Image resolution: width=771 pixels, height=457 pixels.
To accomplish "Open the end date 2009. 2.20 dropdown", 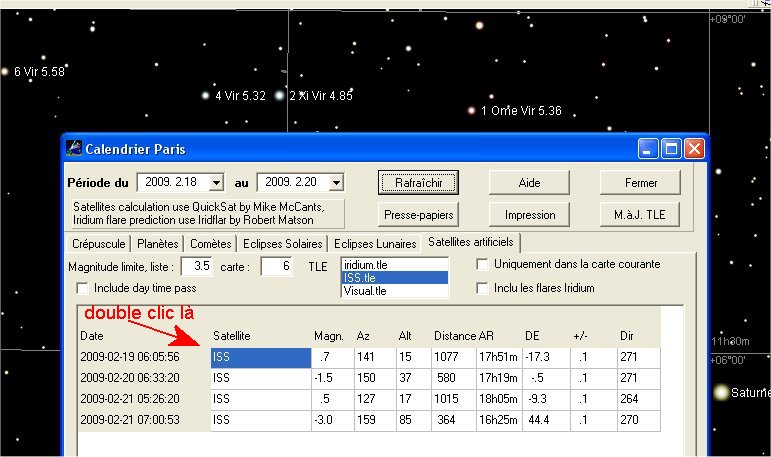I will click(x=336, y=183).
